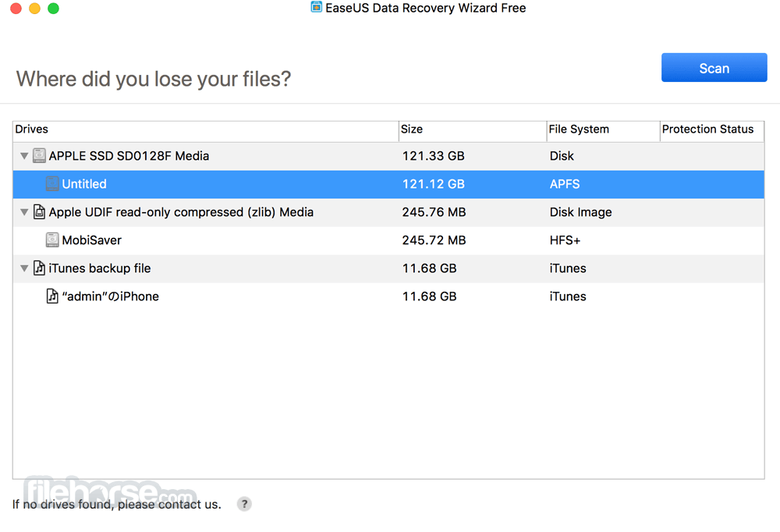Collapse the Apple UDIF disk image tree

(24, 212)
